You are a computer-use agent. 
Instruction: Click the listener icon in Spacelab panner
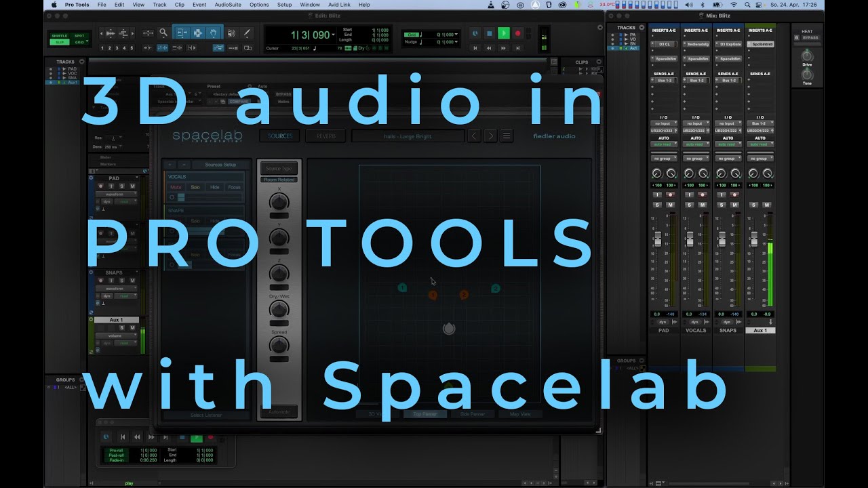coord(448,329)
